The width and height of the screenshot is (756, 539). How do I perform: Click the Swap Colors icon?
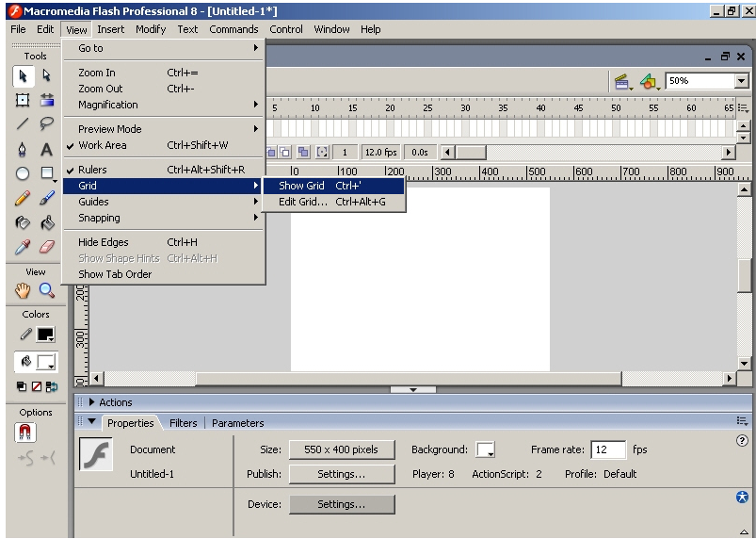pos(52,386)
